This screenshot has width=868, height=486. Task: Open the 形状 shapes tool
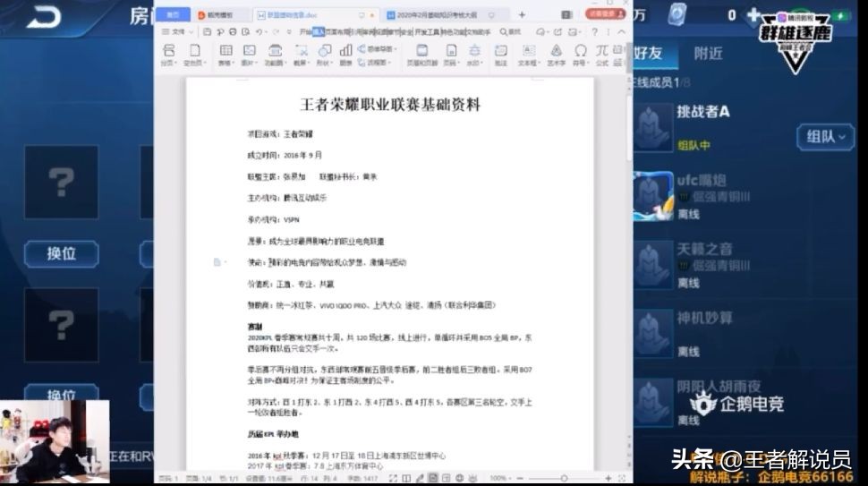323,52
